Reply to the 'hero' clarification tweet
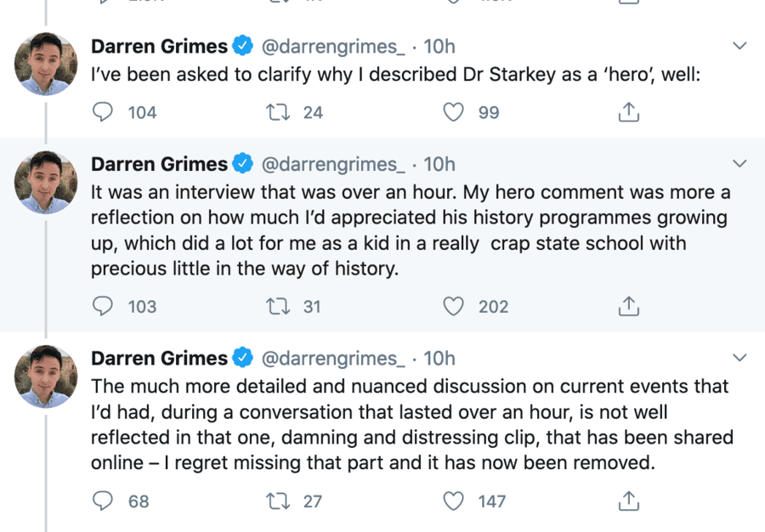Screen dimensions: 765x532 click(103, 112)
